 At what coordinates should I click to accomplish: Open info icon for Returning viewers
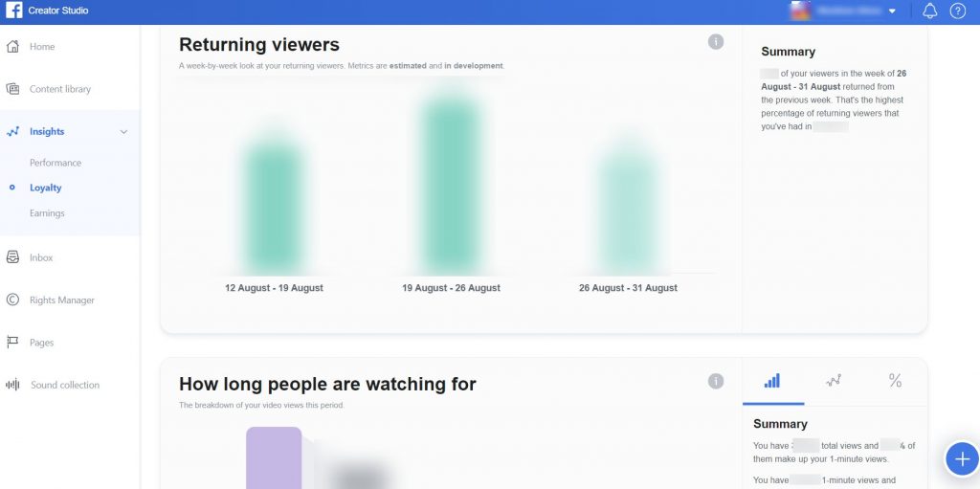(716, 42)
